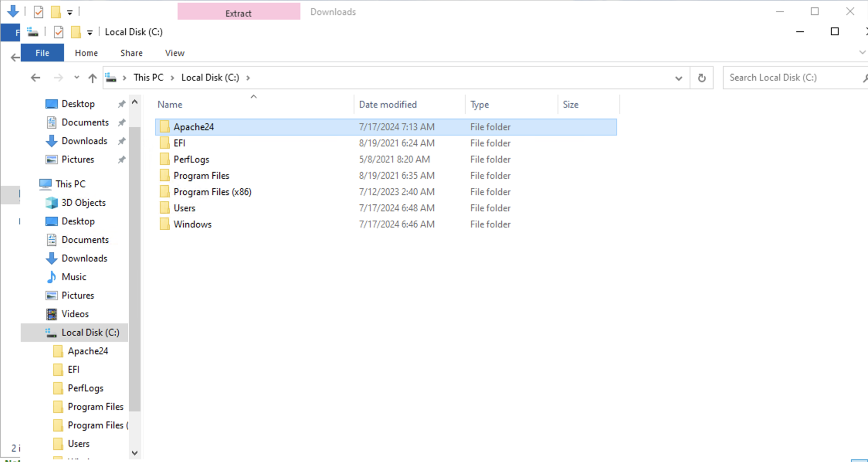The width and height of the screenshot is (868, 462).
Task: Open Customize Quick Access Toolbar dropdown
Action: point(90,33)
